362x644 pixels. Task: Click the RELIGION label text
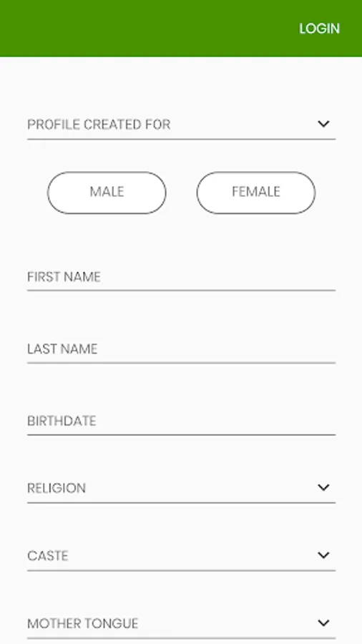pyautogui.click(x=57, y=488)
